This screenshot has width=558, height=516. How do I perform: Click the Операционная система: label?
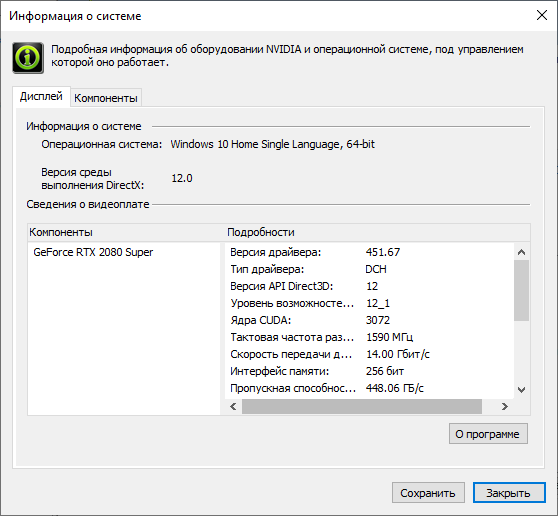tap(101, 144)
